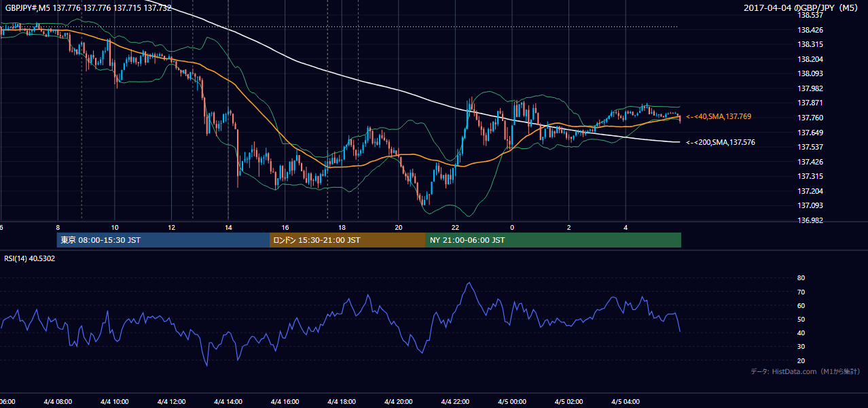Click the 200 SMA 137.576 label
Viewport: 868px width, 408px height.
(721, 143)
